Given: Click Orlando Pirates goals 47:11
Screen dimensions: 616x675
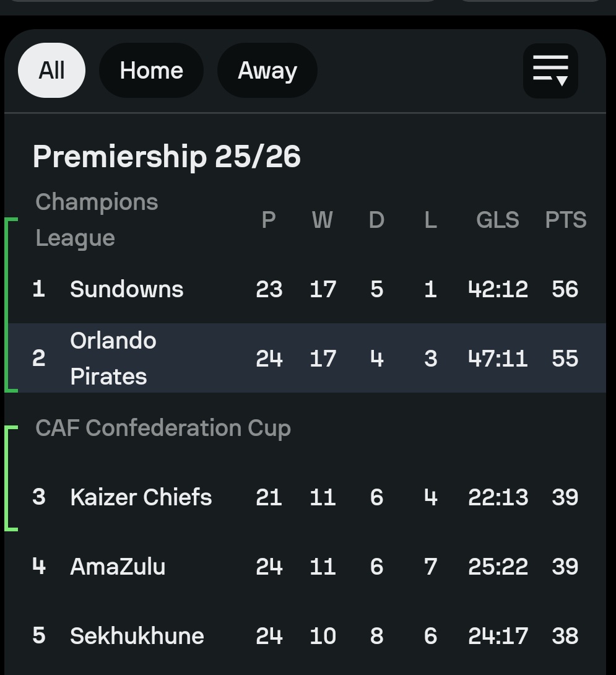Looking at the screenshot, I should point(498,358).
